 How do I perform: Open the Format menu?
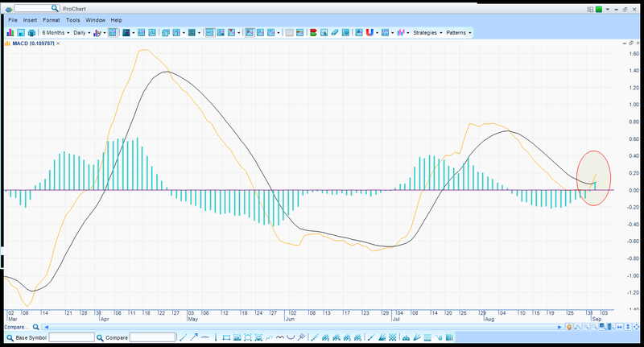point(52,19)
